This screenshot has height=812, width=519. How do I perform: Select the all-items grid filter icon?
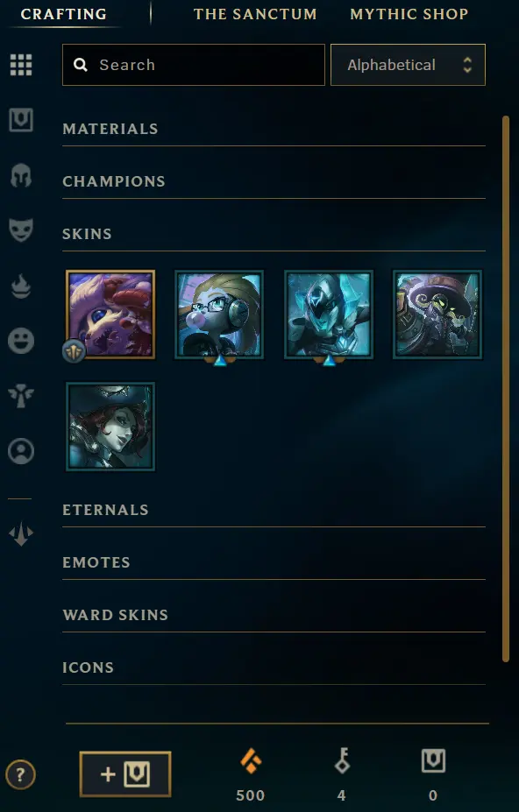[x=21, y=65]
